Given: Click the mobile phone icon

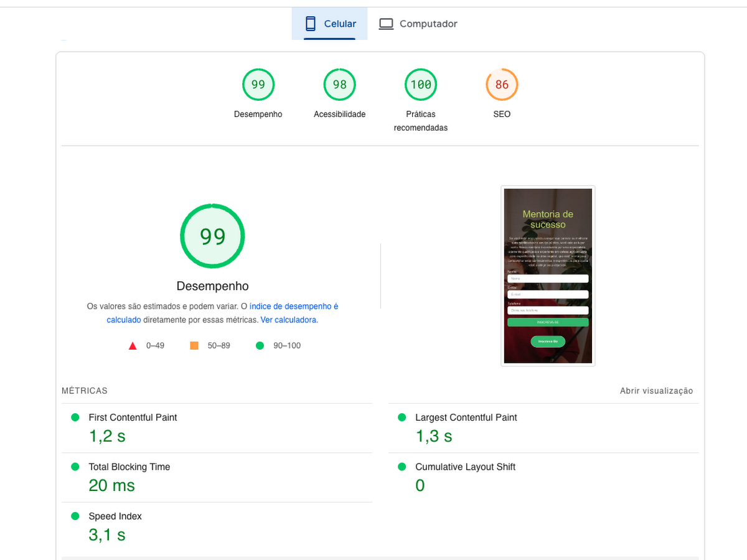Looking at the screenshot, I should 310,24.
